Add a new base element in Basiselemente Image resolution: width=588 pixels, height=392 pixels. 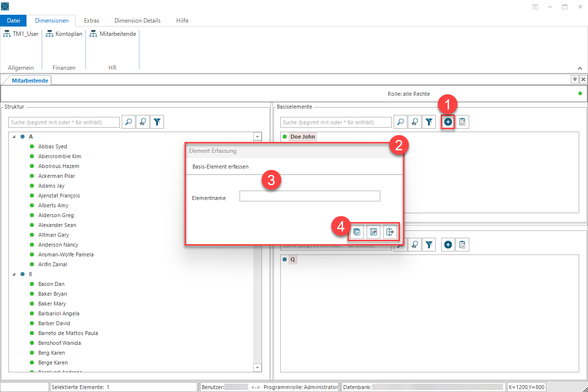(448, 122)
